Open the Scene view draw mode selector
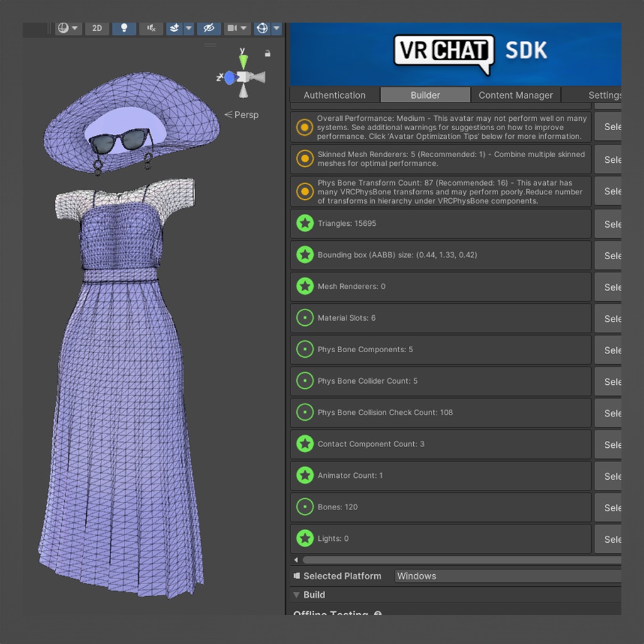This screenshot has width=644, height=644. coord(67,28)
